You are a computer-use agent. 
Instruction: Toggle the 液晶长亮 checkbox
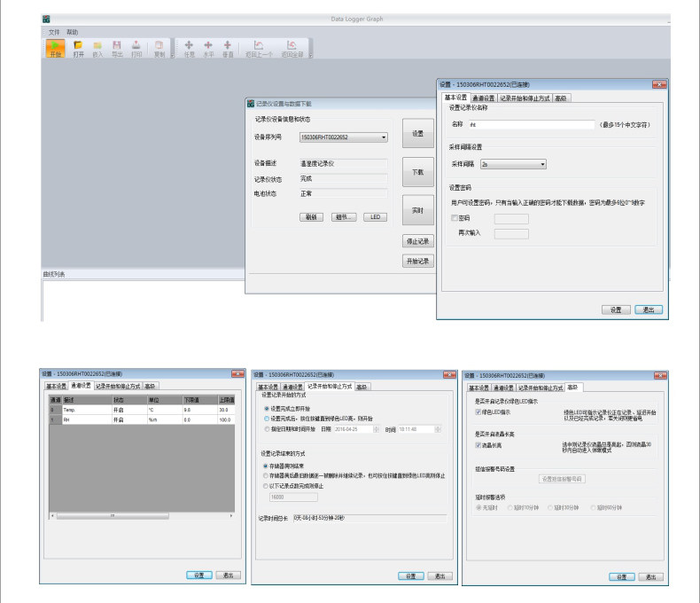pos(478,445)
